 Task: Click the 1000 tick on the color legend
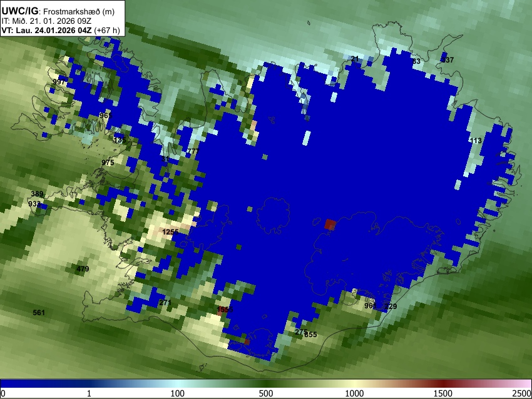(354, 393)
